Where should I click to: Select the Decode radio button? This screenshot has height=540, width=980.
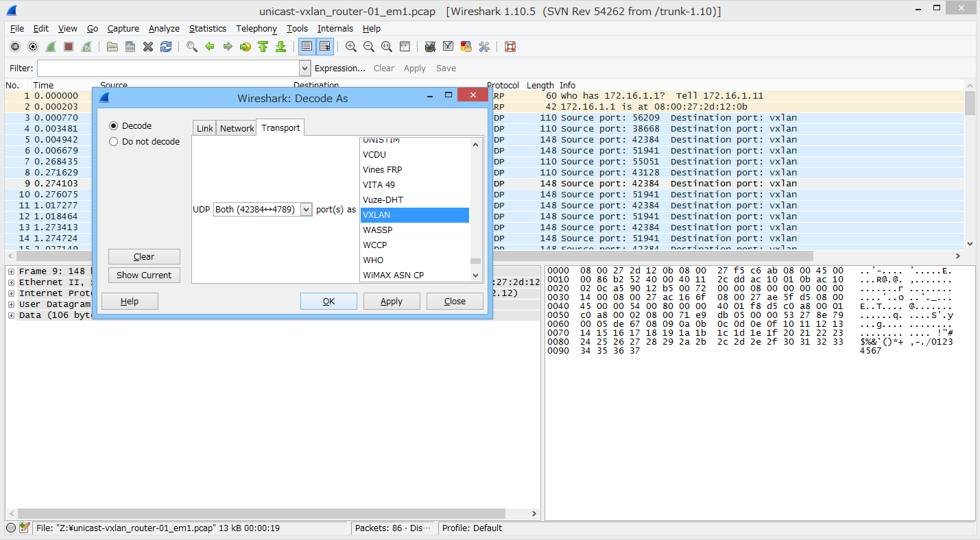click(x=114, y=126)
